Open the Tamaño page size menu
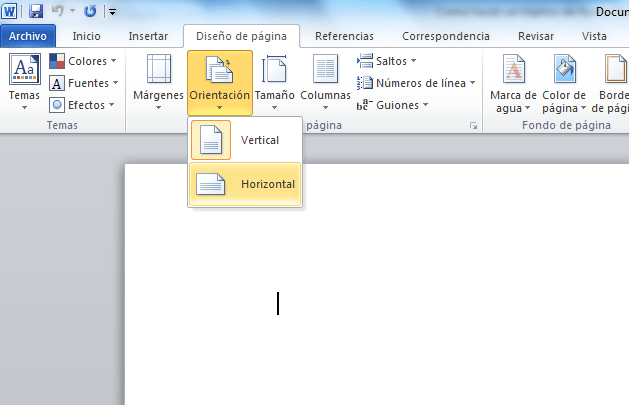Image resolution: width=629 pixels, height=405 pixels. pos(274,82)
